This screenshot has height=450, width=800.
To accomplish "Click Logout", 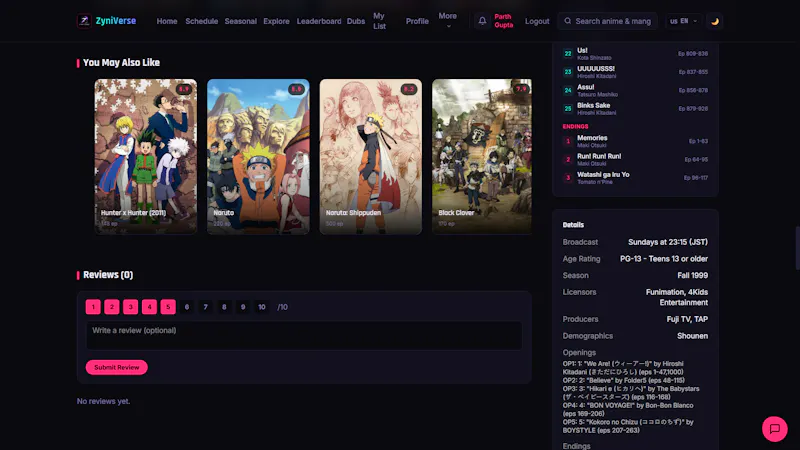I will pos(537,21).
